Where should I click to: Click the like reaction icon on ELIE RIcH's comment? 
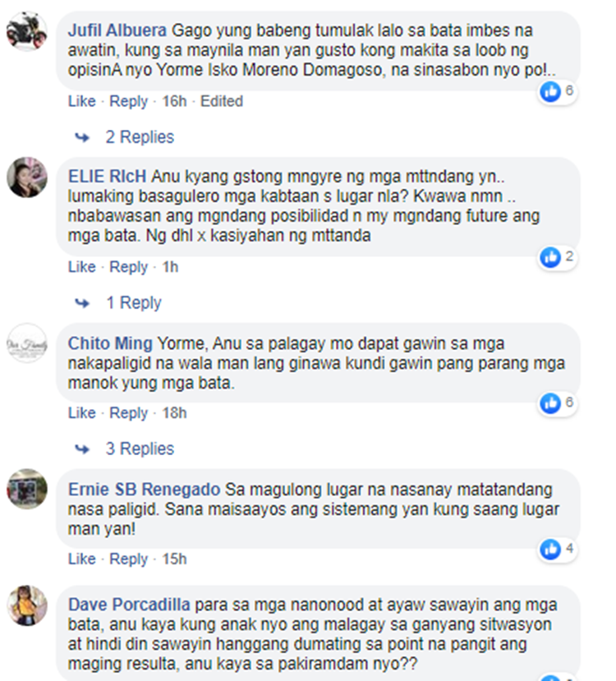click(550, 258)
